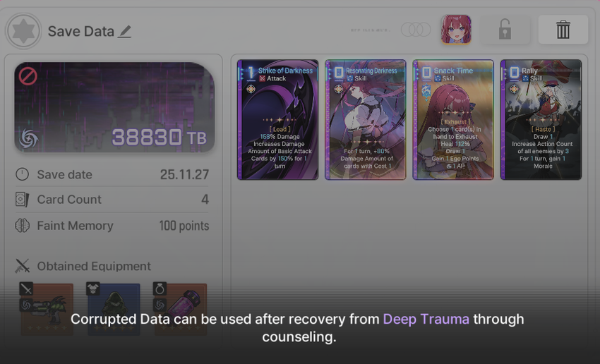Select the weapon equipment slot
Image resolution: width=600 pixels, height=364 pixels.
(x=47, y=309)
